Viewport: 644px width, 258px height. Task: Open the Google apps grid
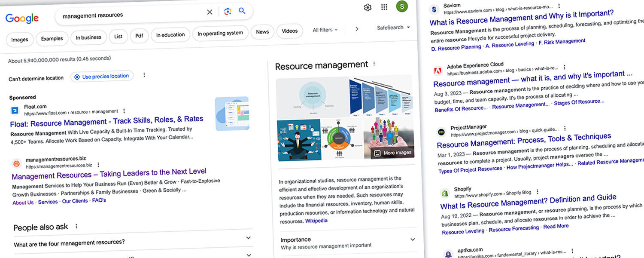click(x=384, y=7)
